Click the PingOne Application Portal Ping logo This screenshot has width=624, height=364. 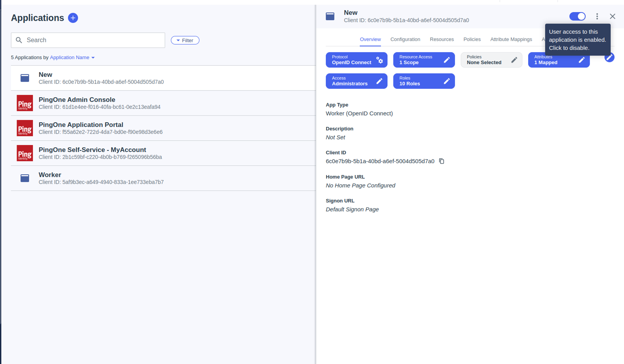(x=25, y=128)
